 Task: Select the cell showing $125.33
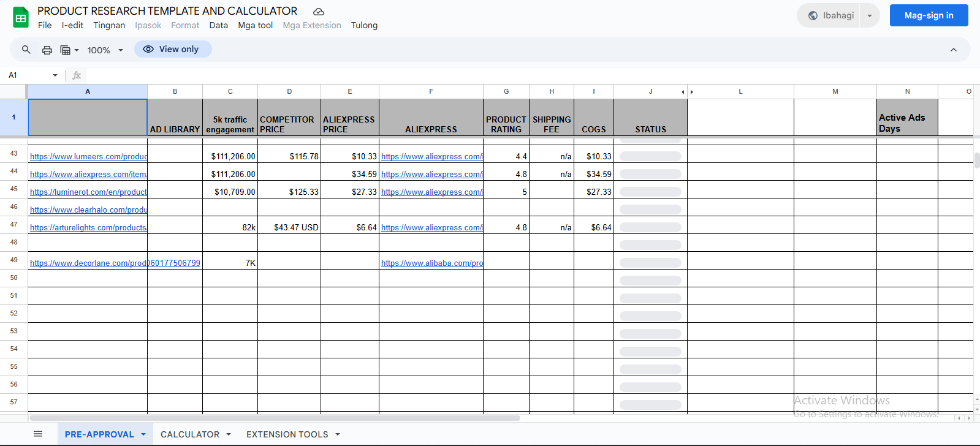click(289, 189)
